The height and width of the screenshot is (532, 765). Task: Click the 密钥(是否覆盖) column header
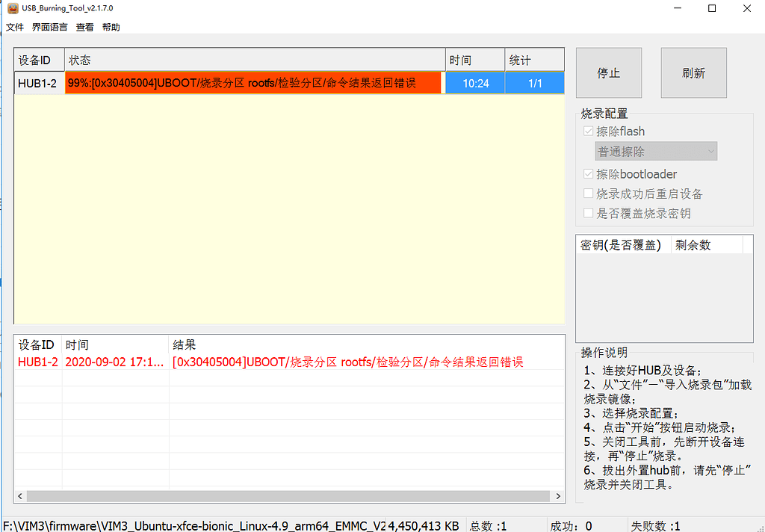click(x=623, y=245)
